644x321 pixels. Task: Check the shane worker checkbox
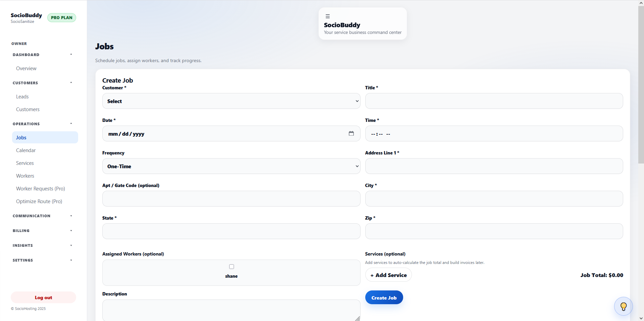pos(231,267)
